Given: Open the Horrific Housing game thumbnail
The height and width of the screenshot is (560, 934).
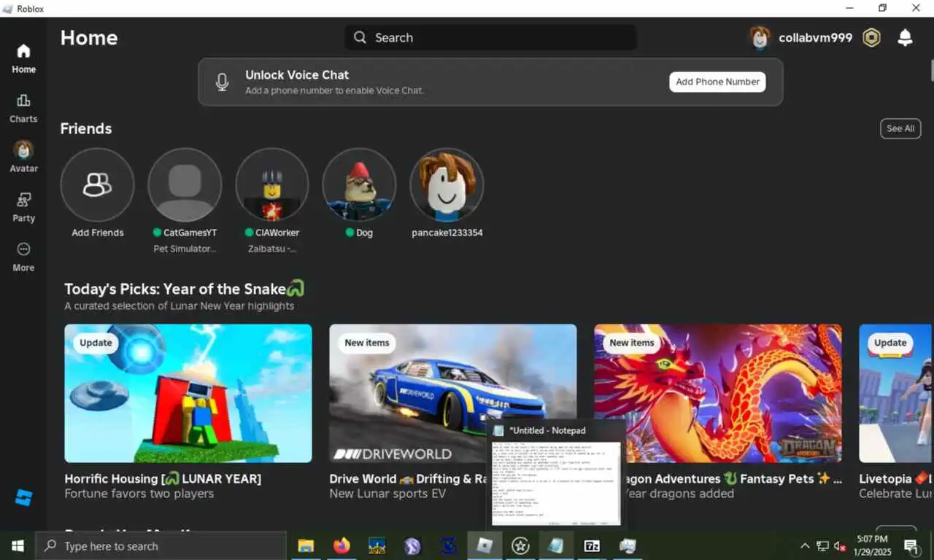Looking at the screenshot, I should (188, 393).
